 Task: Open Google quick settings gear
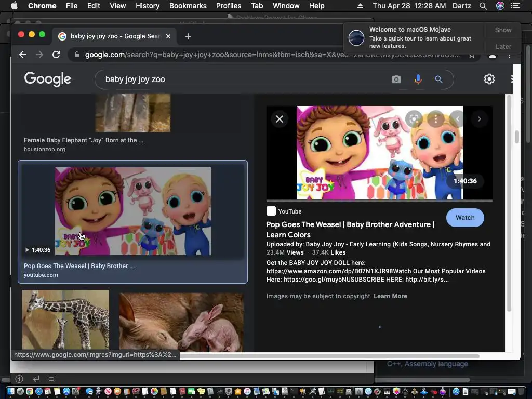[x=489, y=79]
